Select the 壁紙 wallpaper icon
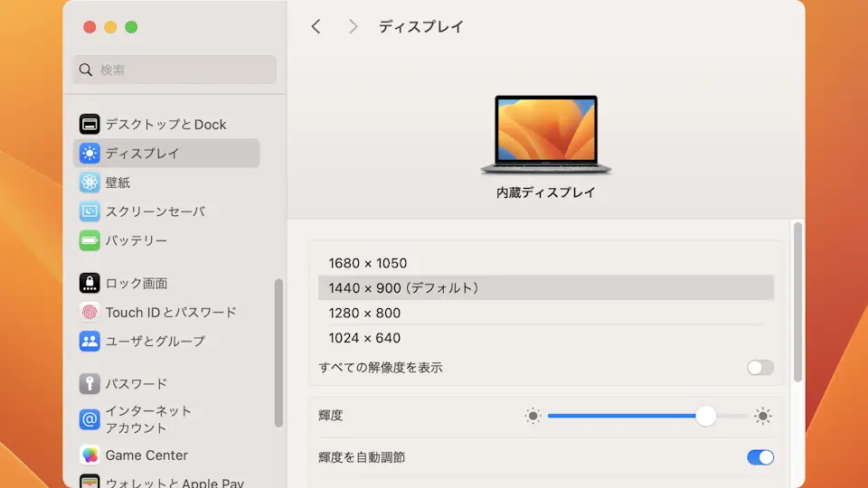Viewport: 868px width, 488px height. point(90,183)
